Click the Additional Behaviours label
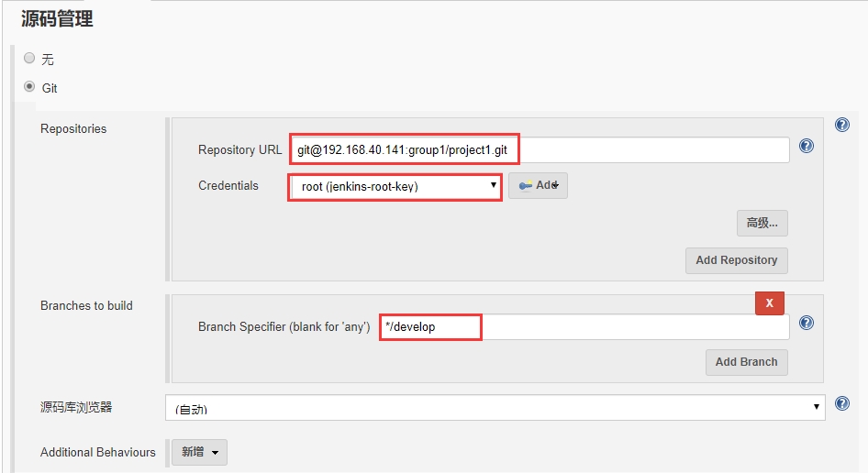The height and width of the screenshot is (473, 868). tap(98, 452)
